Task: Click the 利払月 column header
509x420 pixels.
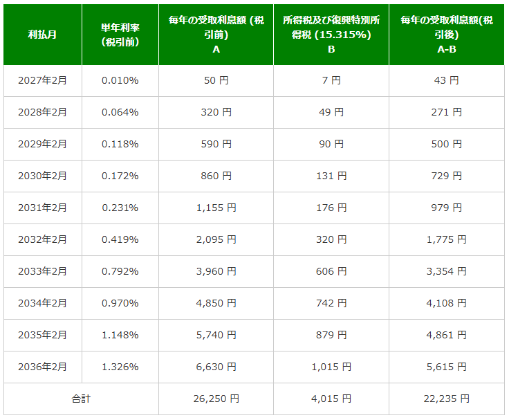Action: point(43,35)
